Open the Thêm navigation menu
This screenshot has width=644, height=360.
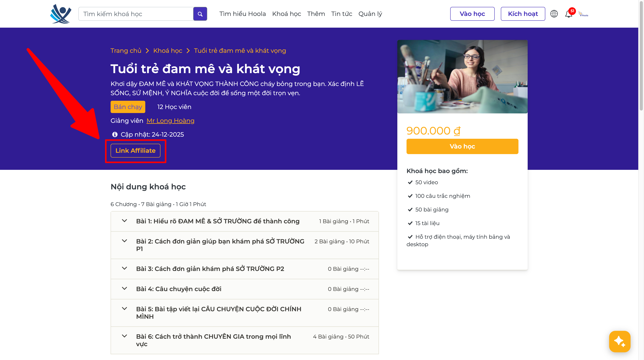[x=316, y=14]
